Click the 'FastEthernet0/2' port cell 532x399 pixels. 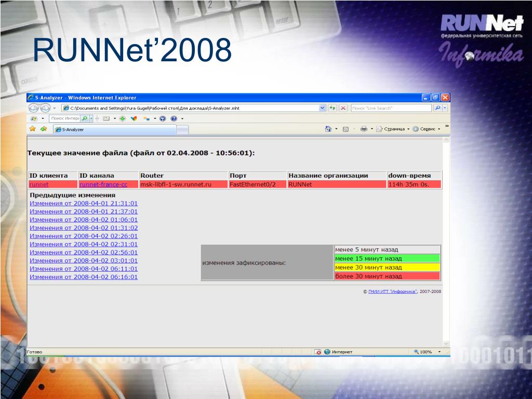[x=258, y=184]
